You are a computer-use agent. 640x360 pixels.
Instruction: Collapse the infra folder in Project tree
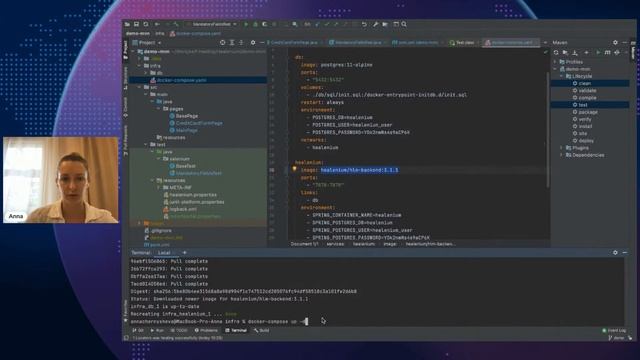click(140, 66)
